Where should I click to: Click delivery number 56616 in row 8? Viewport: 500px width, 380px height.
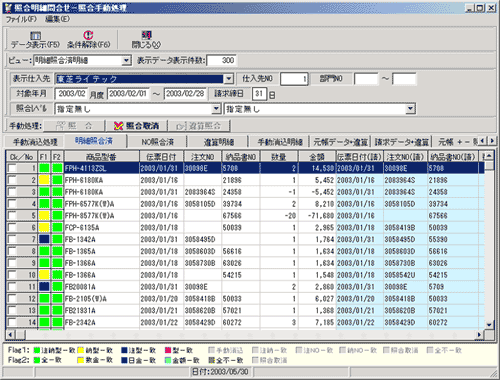pos(241,251)
